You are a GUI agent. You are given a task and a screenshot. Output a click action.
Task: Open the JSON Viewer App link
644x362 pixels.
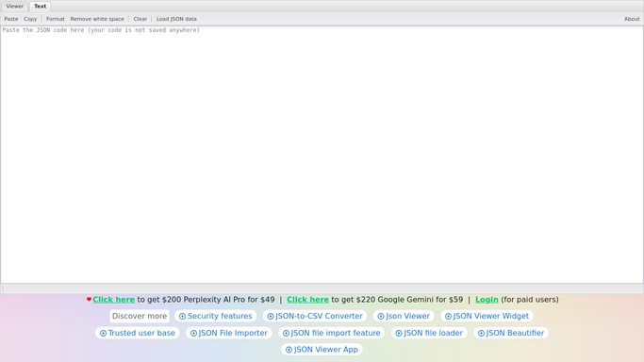[322, 350]
